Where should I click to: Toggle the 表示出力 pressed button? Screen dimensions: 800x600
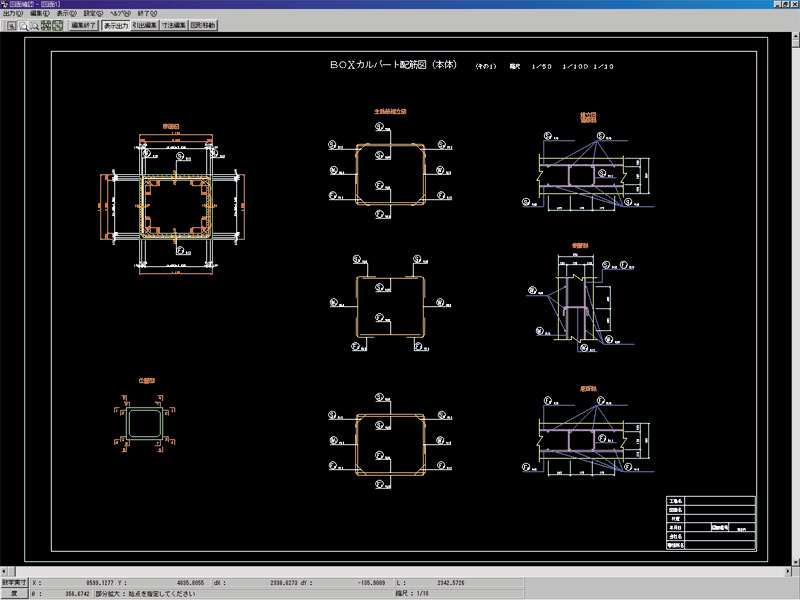[116, 25]
